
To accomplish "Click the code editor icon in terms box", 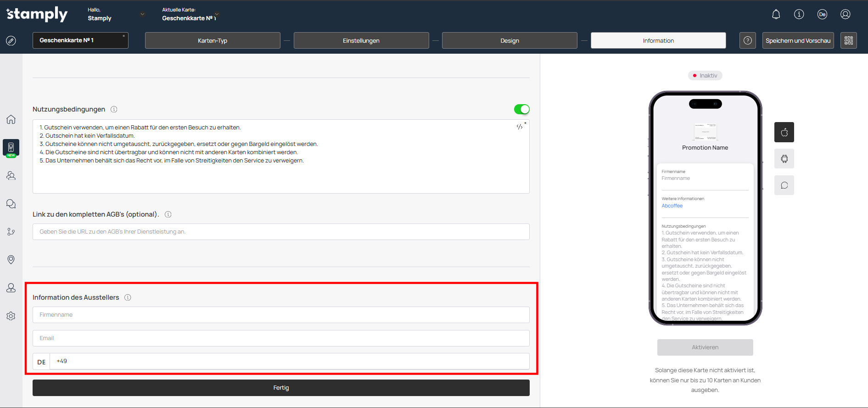I will click(x=520, y=127).
